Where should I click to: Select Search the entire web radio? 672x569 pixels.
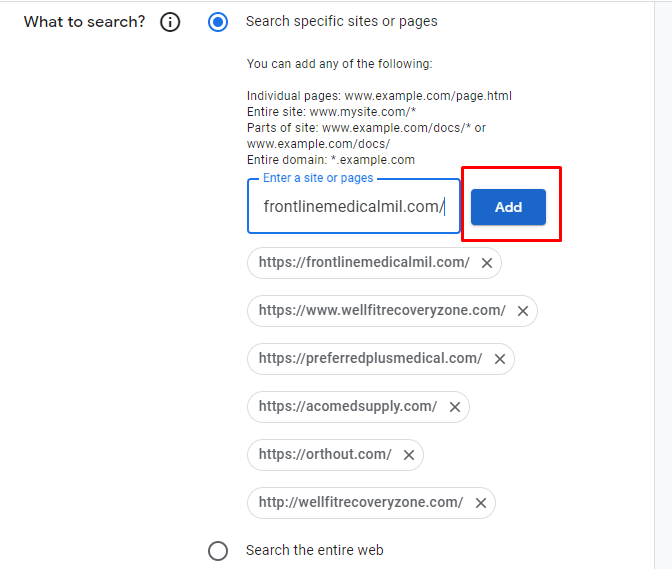[218, 551]
